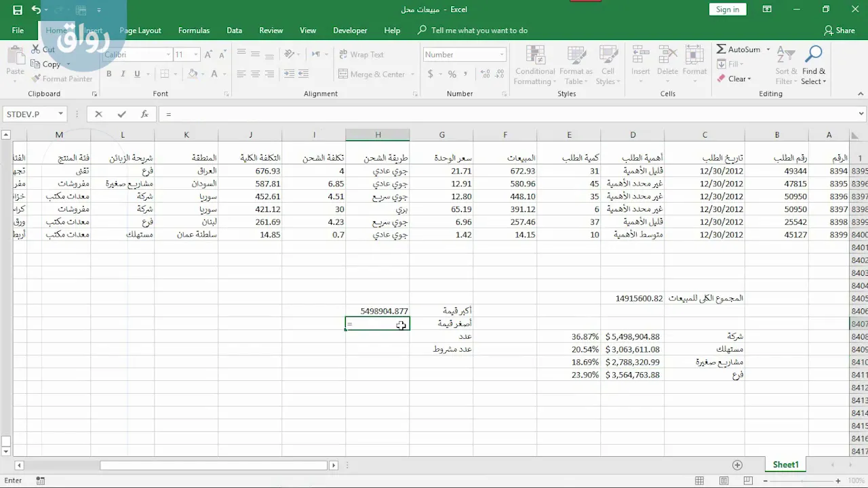This screenshot has height=488, width=868.
Task: Expand the formula bar with chevron
Action: [861, 114]
